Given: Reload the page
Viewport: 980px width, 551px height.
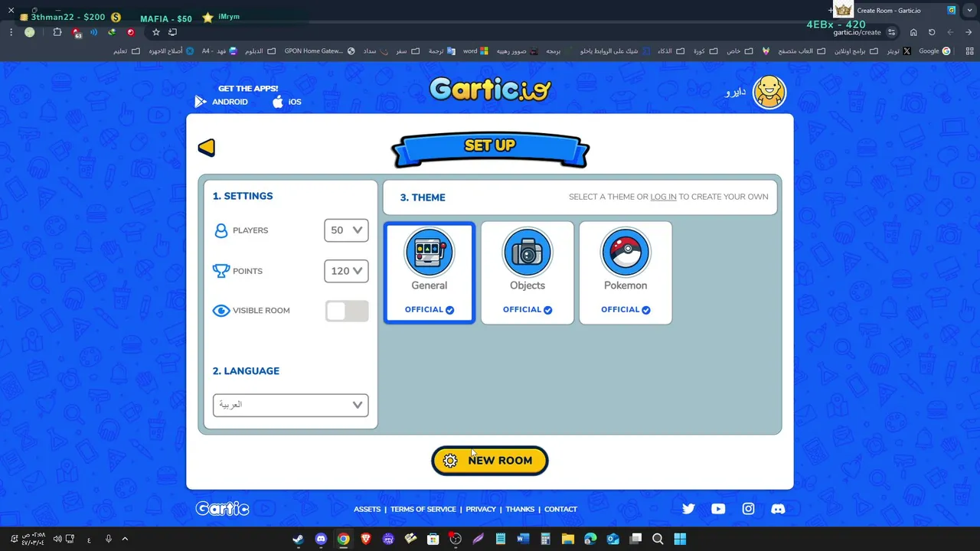Looking at the screenshot, I should pos(932,32).
